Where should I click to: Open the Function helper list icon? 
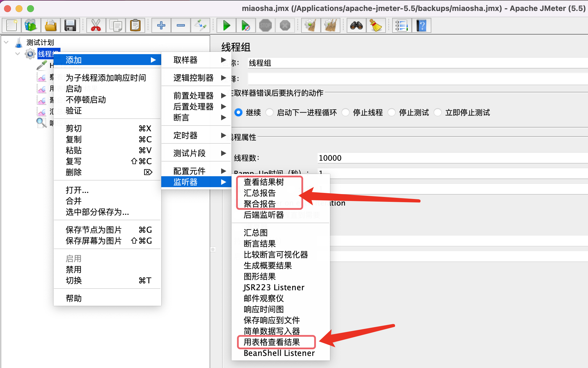coord(402,26)
